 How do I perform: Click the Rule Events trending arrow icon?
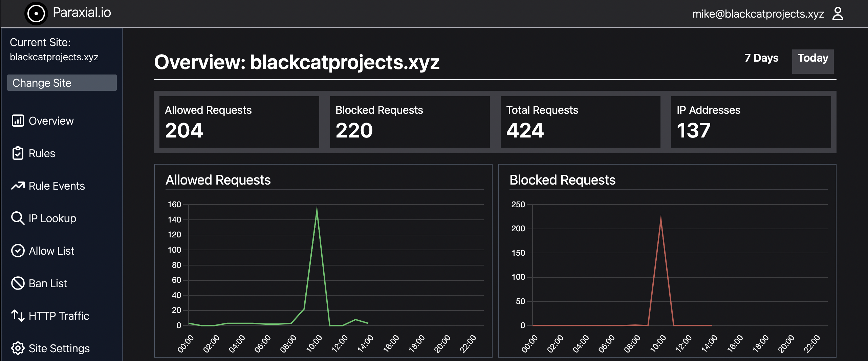click(18, 186)
